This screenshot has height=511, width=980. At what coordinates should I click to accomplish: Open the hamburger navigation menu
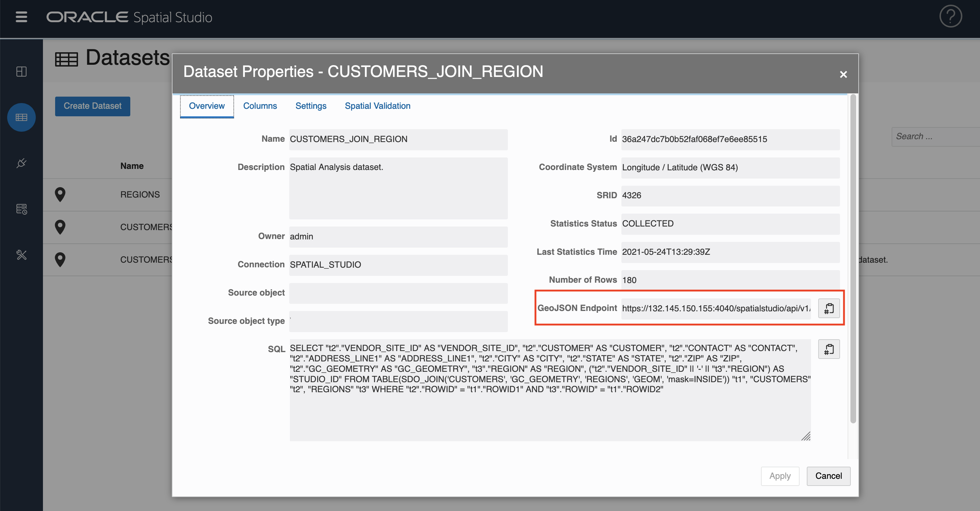tap(21, 17)
